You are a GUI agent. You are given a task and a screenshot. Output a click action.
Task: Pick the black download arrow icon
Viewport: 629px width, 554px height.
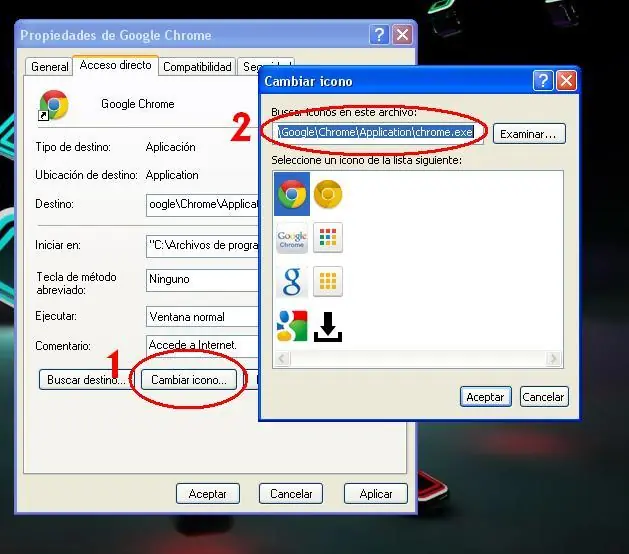[x=328, y=327]
